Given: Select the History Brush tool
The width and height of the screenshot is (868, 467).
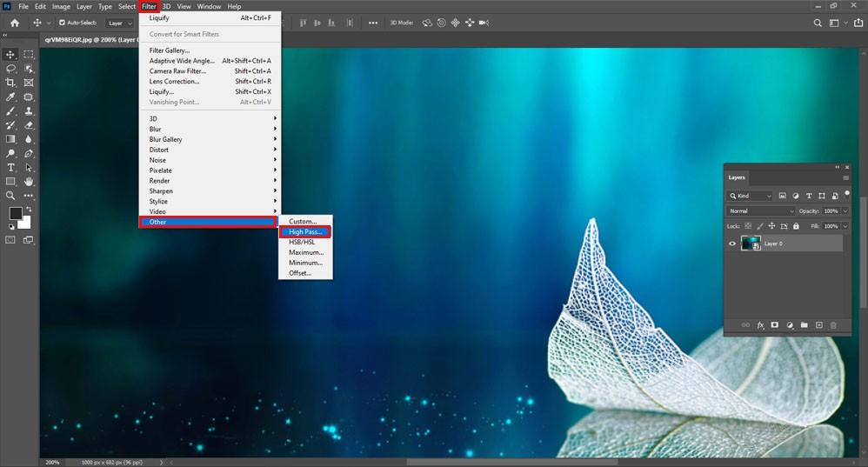Looking at the screenshot, I should point(10,125).
